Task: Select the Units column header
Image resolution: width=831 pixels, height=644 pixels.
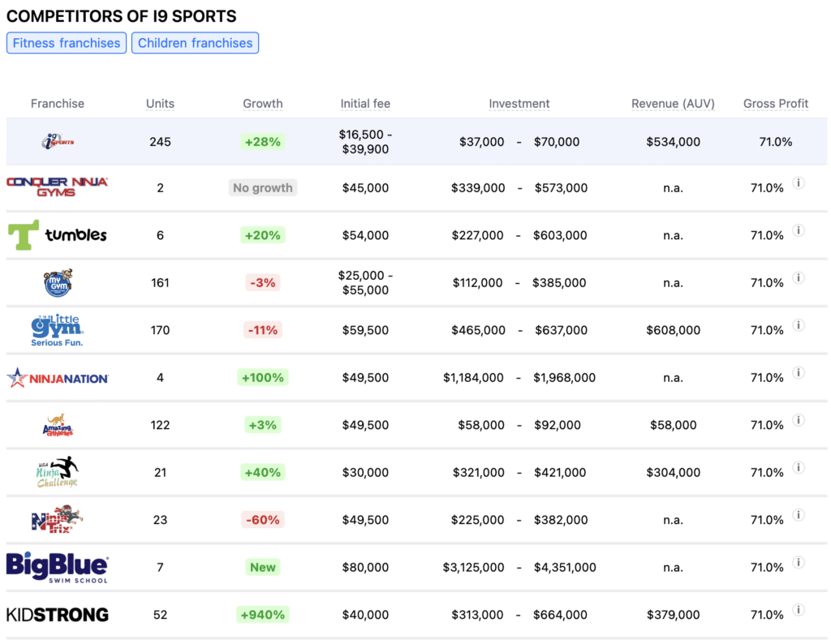Action: pyautogui.click(x=160, y=103)
